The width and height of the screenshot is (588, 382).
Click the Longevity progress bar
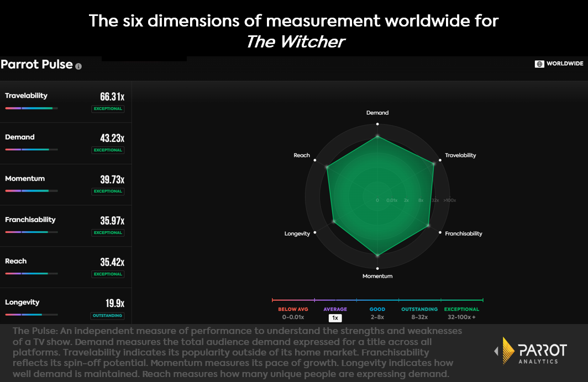point(32,315)
